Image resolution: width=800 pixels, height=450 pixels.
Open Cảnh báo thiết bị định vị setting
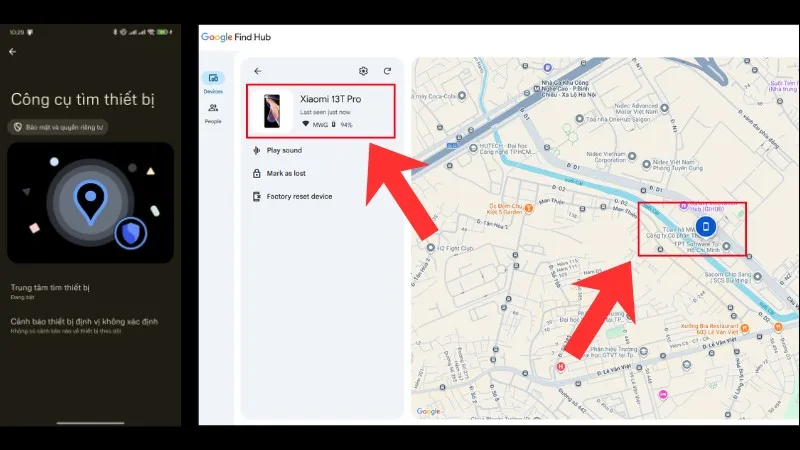point(85,324)
